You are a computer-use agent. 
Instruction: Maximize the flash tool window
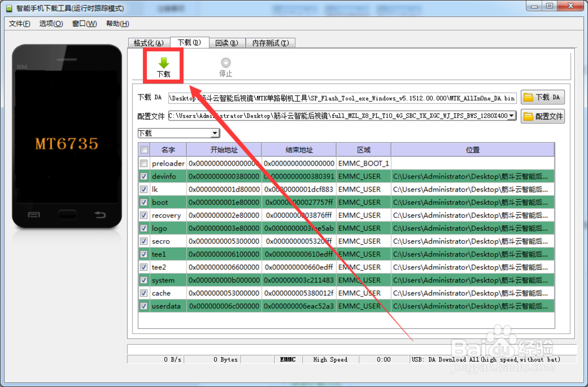tap(550, 6)
